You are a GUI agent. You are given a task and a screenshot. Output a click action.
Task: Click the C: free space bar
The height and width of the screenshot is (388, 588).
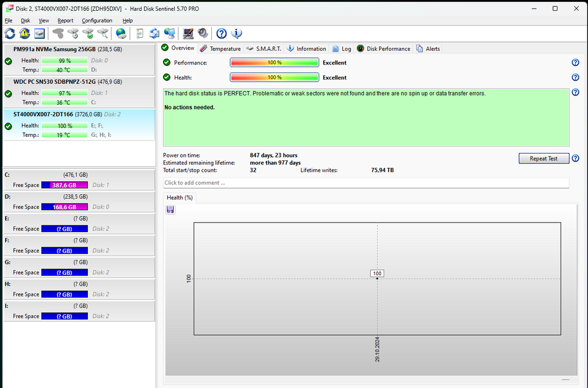(x=64, y=185)
